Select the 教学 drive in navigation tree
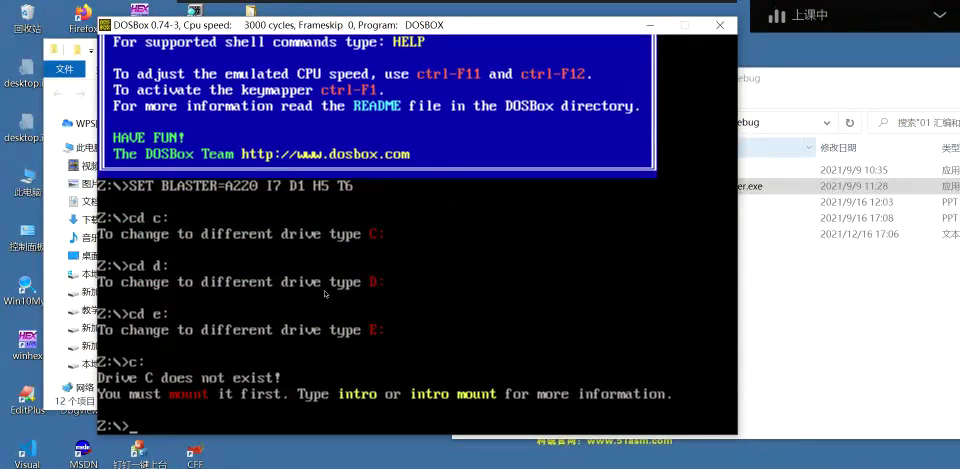 coord(83,310)
